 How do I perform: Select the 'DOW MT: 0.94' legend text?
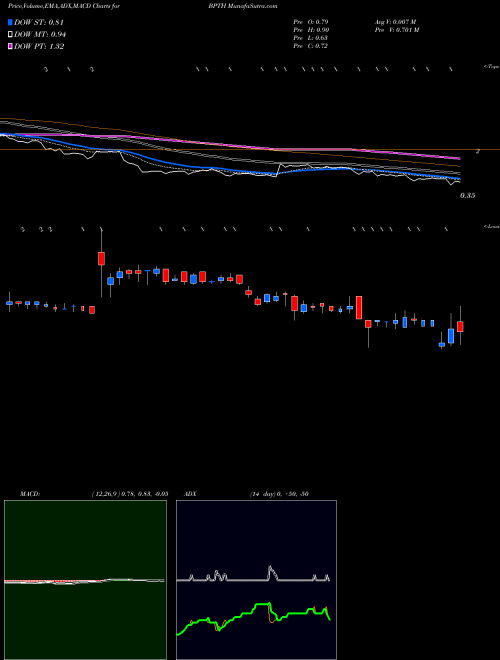point(40,35)
